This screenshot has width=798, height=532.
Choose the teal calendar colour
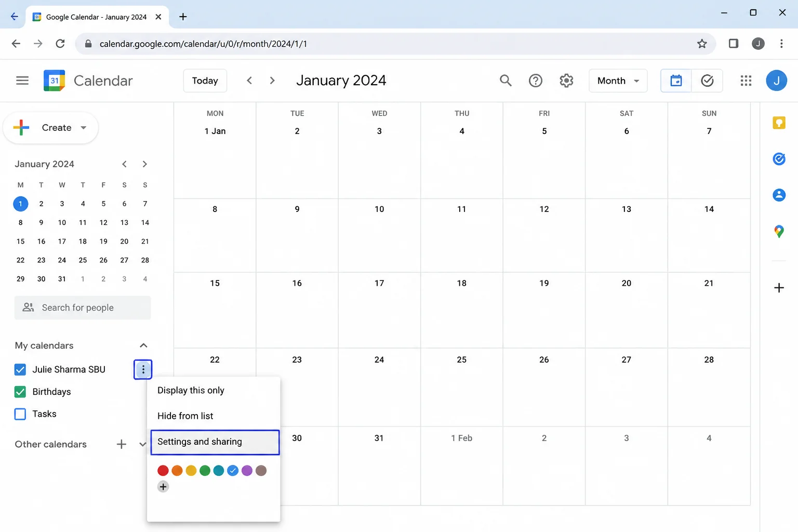point(219,471)
